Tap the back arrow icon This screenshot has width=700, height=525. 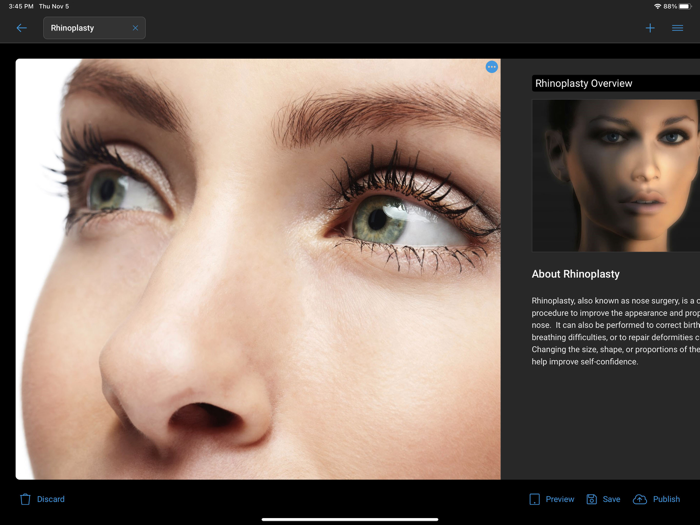click(x=21, y=28)
